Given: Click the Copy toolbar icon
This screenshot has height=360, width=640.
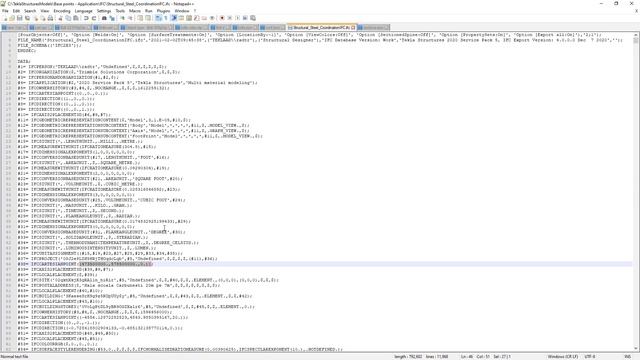Looking at the screenshot, I should (x=68, y=18).
